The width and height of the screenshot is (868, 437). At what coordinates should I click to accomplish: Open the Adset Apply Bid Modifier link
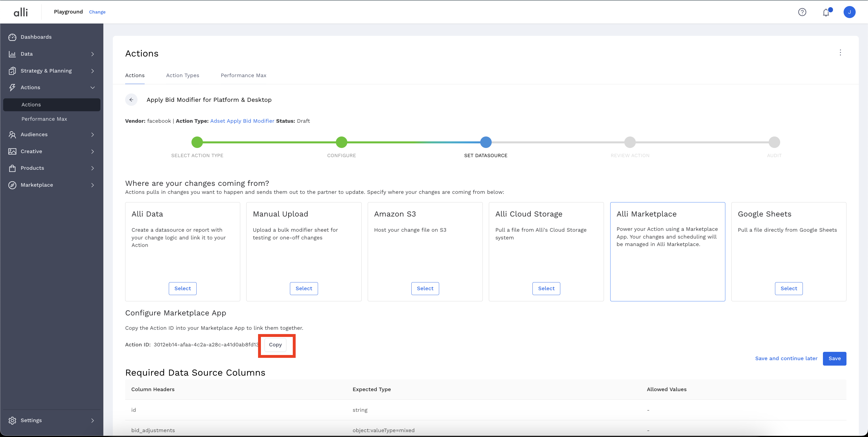click(x=242, y=121)
